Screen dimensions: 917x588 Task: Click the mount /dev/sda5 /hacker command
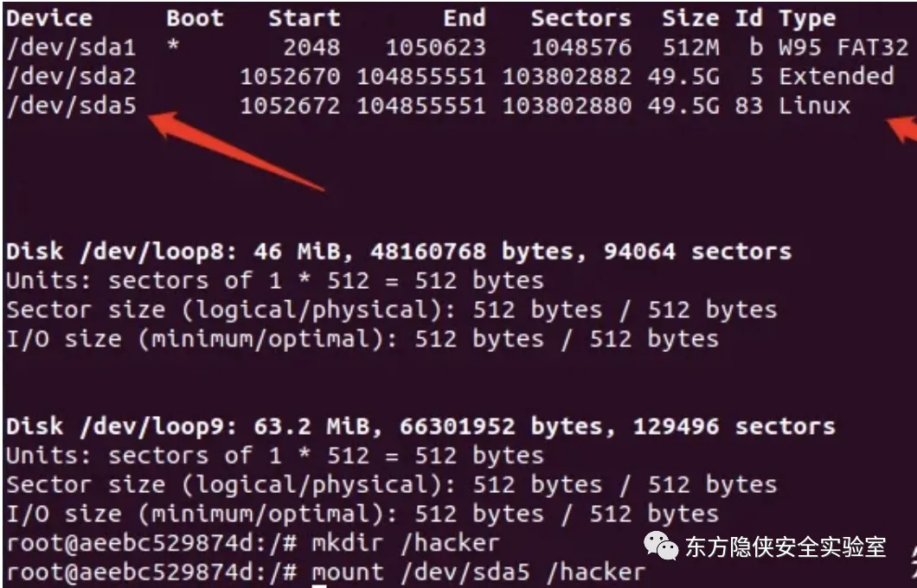point(478,572)
